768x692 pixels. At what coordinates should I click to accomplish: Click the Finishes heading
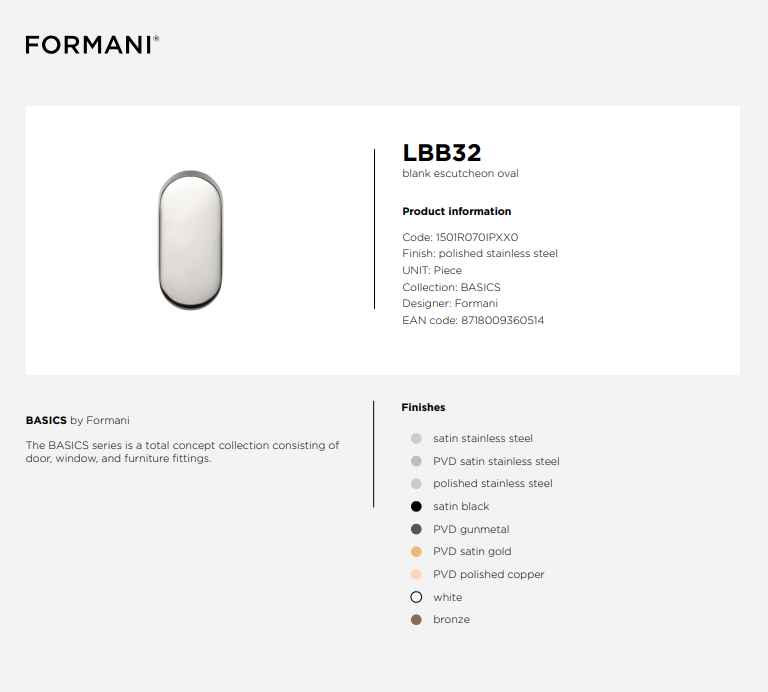pyautogui.click(x=423, y=407)
